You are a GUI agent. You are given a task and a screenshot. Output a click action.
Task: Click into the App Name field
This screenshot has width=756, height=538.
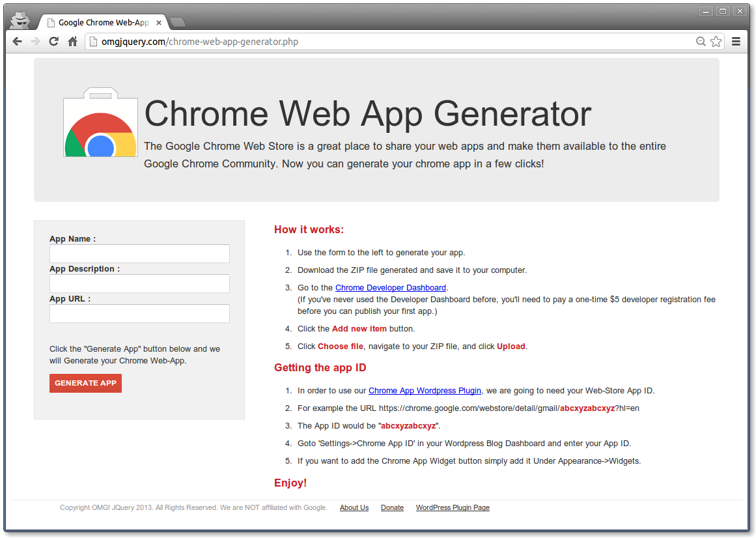[x=139, y=253]
